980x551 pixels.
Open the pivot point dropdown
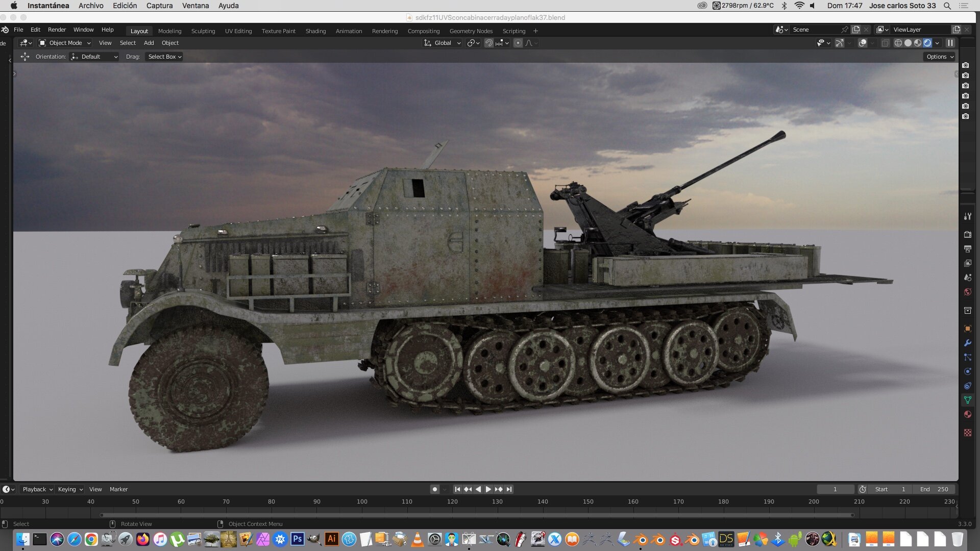pyautogui.click(x=473, y=43)
